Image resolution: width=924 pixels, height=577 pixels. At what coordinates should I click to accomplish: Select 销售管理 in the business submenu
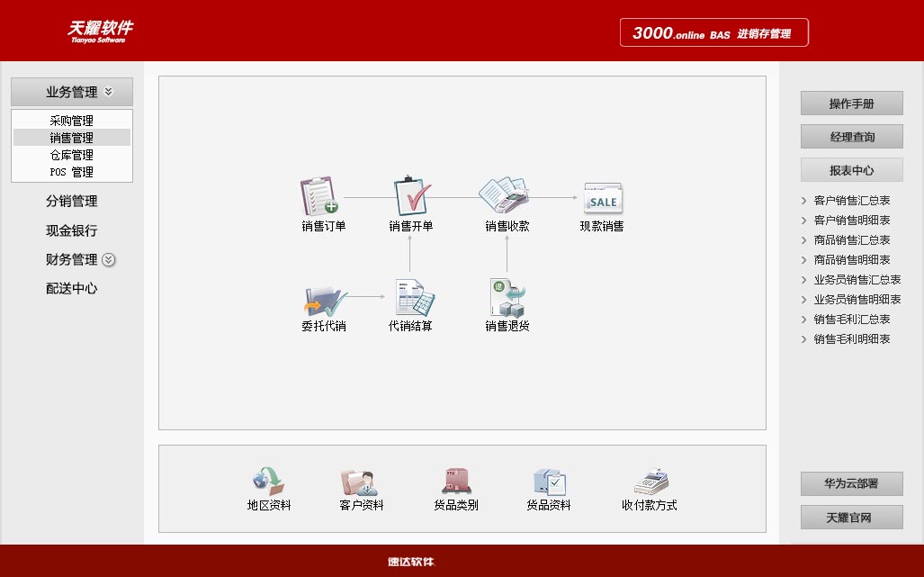pyautogui.click(x=72, y=138)
